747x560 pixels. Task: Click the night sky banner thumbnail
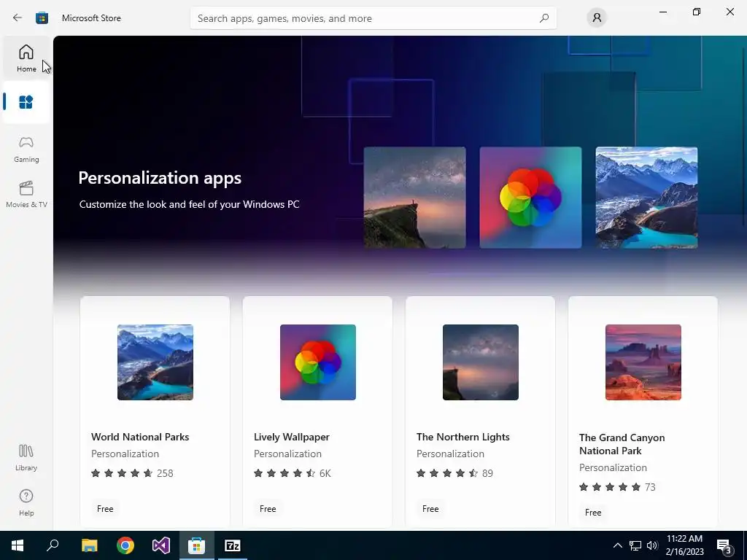click(x=414, y=198)
